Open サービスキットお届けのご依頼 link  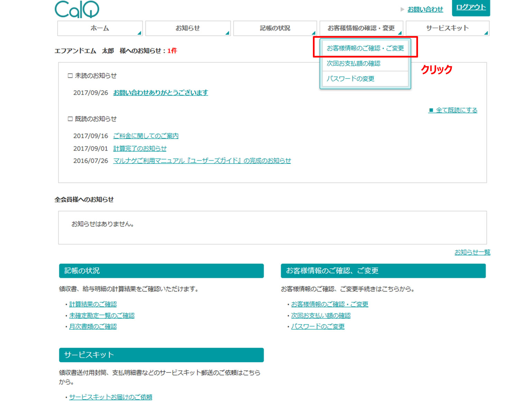[x=111, y=397]
